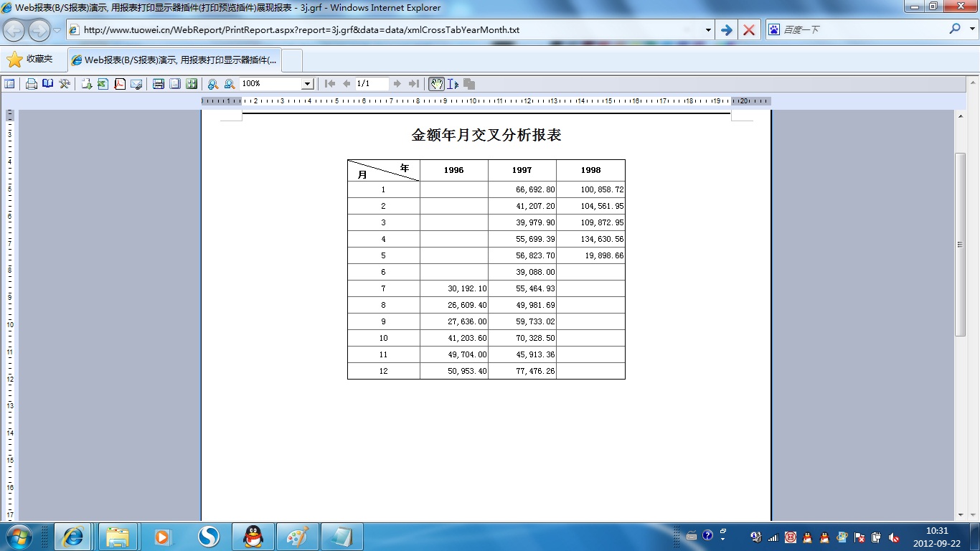The width and height of the screenshot is (980, 551).
Task: Send report by email icon
Action: (136, 84)
